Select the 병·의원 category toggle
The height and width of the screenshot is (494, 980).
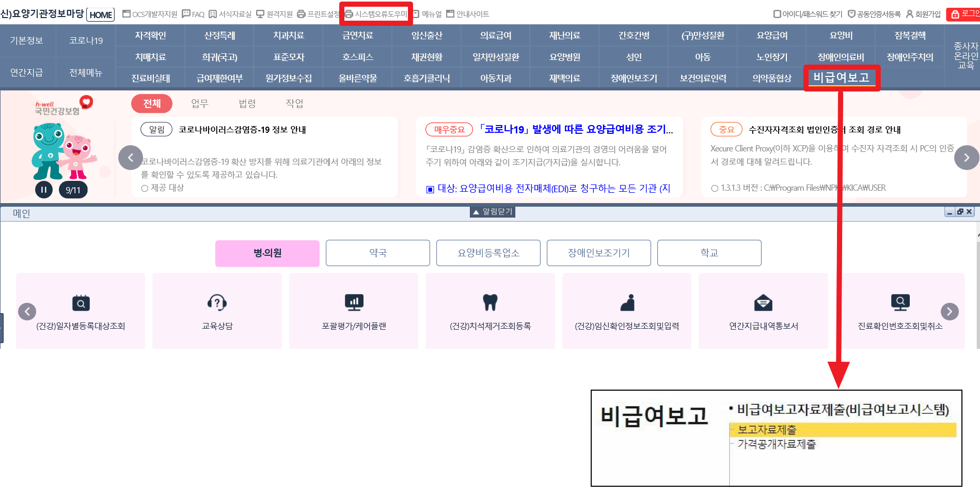(x=267, y=253)
